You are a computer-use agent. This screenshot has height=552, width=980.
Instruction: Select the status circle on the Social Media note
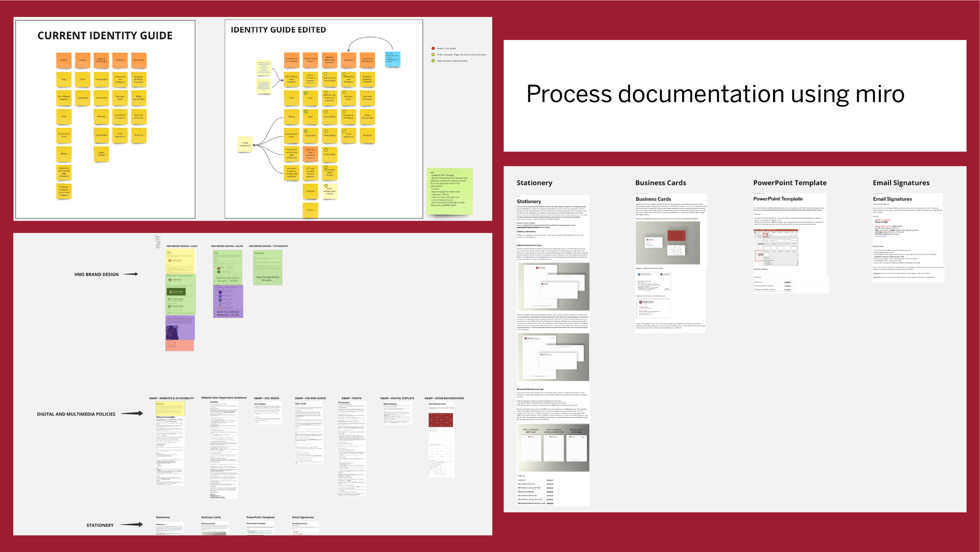coord(326,112)
